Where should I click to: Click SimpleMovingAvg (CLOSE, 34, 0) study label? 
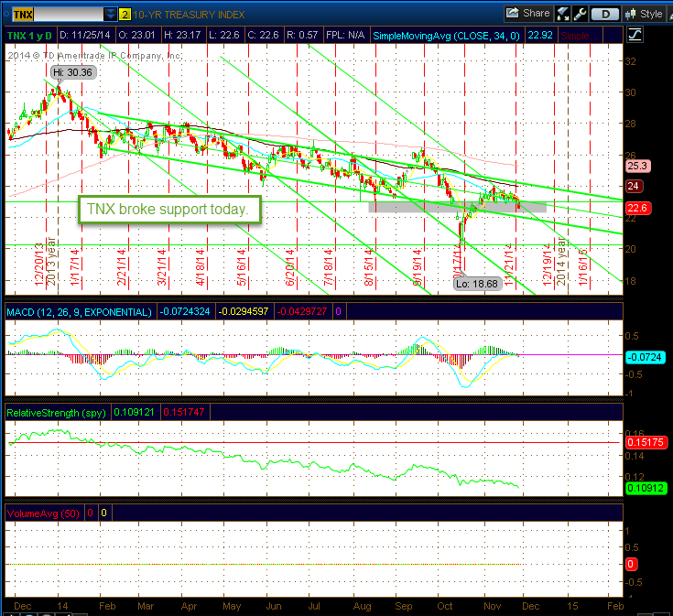446,36
